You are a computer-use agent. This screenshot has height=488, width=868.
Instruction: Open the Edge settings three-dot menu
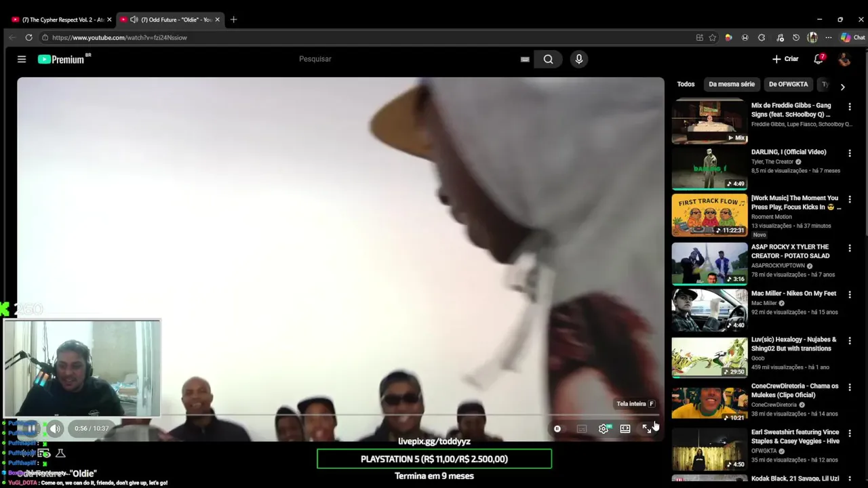(828, 37)
